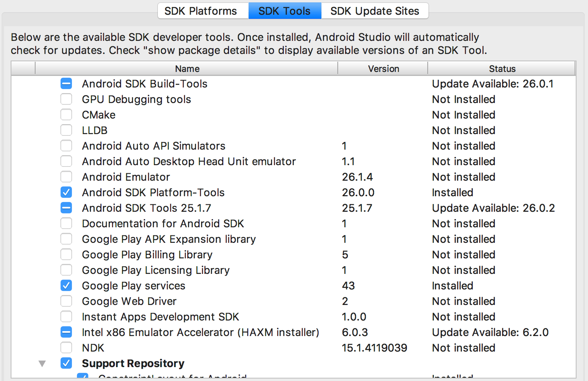Enable Android Auto API Simulators checkbox
This screenshot has width=588, height=381.
(66, 146)
